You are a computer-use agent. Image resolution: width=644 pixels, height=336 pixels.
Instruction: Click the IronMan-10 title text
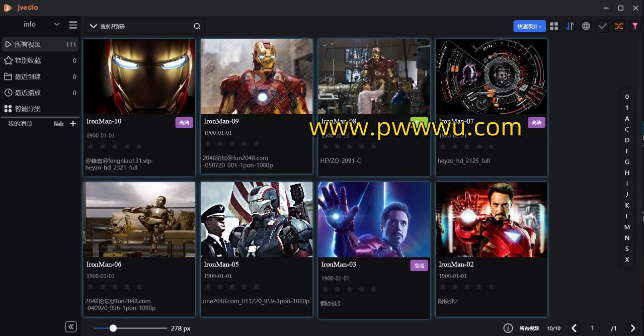pos(104,121)
